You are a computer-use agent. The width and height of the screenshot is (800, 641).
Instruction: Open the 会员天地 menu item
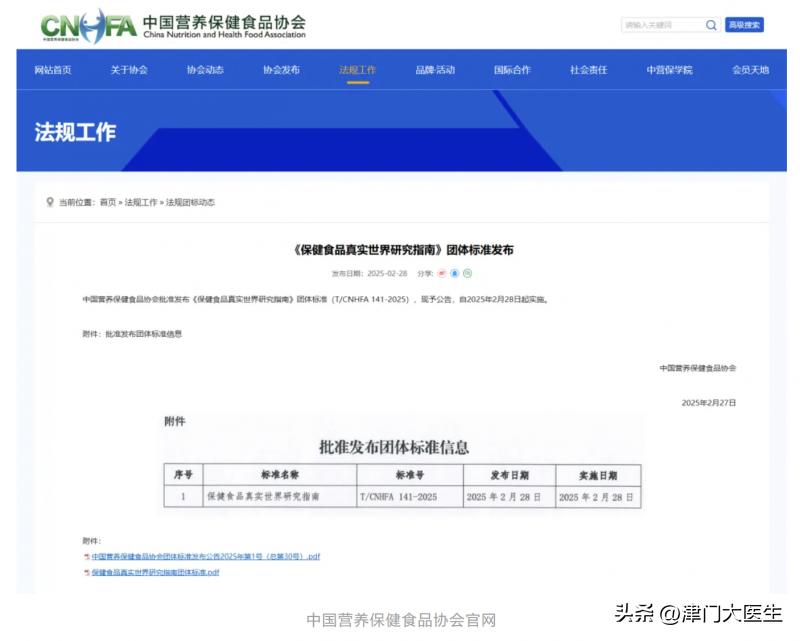coord(751,70)
